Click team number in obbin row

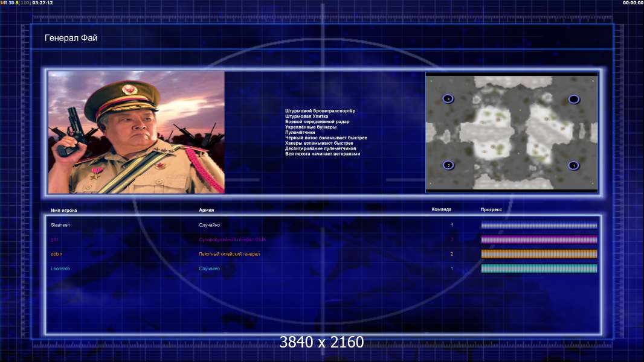452,254
